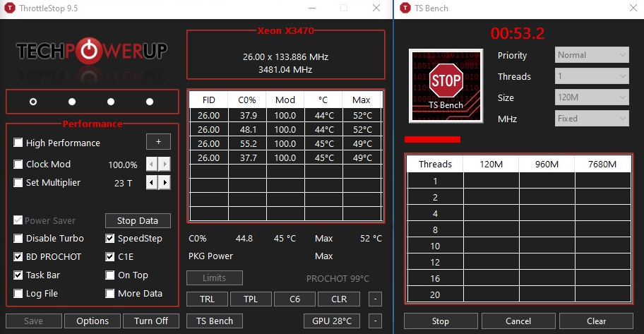Decrease Clock Mod with left arrow

152,165
